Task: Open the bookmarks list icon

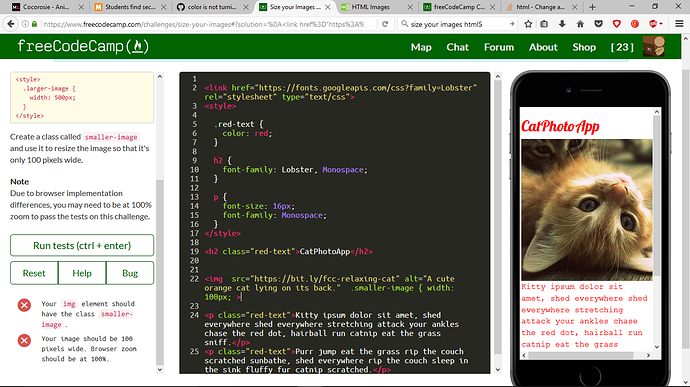Action: [x=544, y=24]
